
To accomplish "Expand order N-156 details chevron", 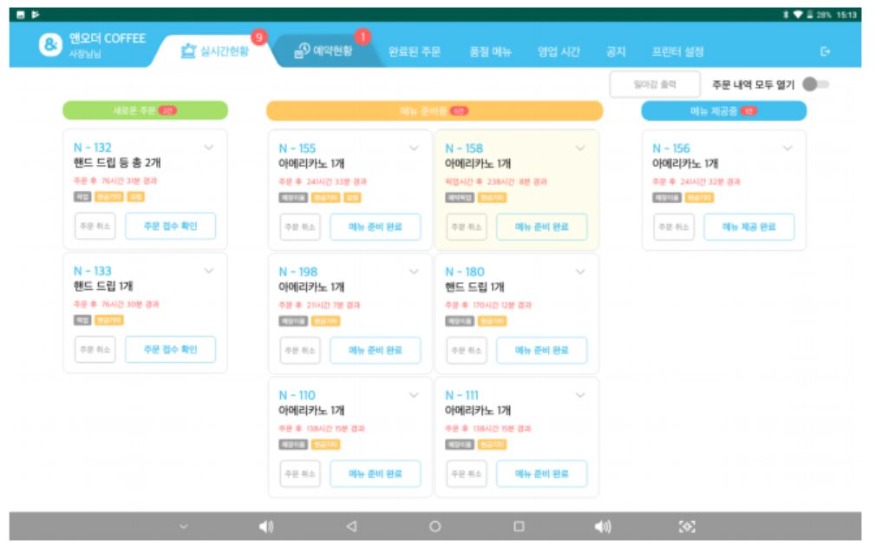I will click(787, 148).
